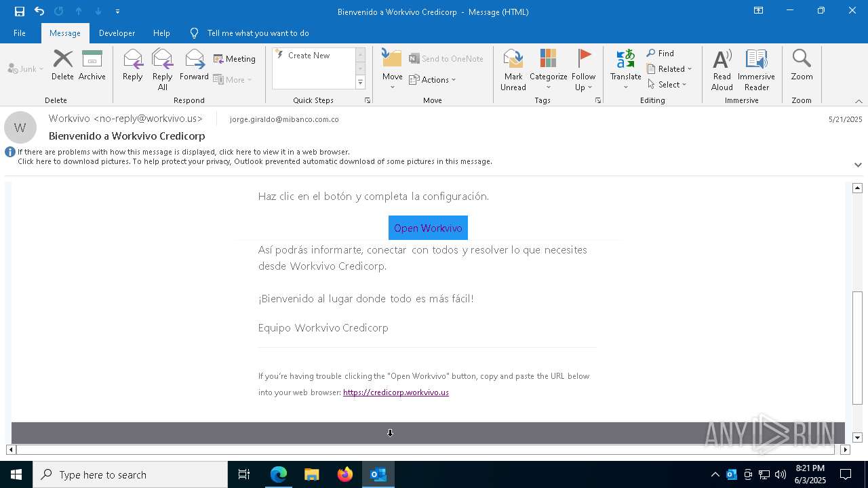The width and height of the screenshot is (868, 488).
Task: Open the File menu
Action: [x=20, y=33]
